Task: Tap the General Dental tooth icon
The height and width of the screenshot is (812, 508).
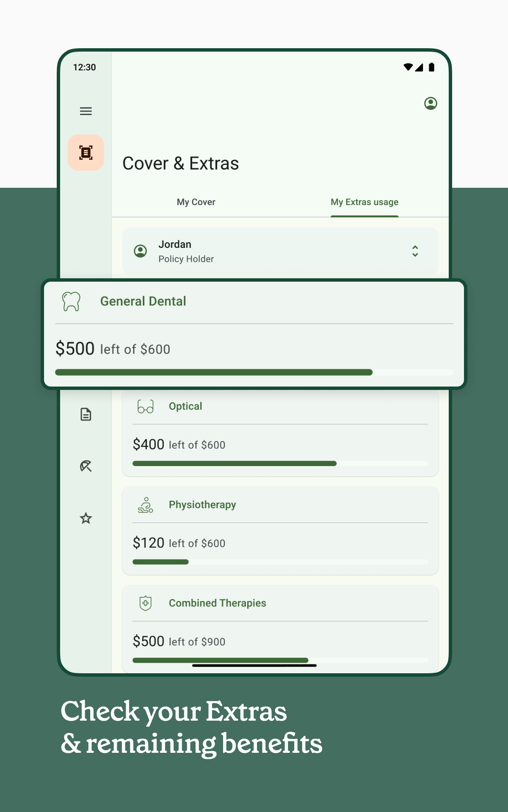Action: click(x=71, y=302)
